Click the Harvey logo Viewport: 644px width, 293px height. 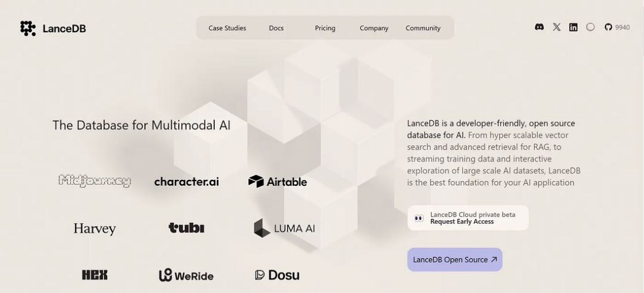pos(95,229)
